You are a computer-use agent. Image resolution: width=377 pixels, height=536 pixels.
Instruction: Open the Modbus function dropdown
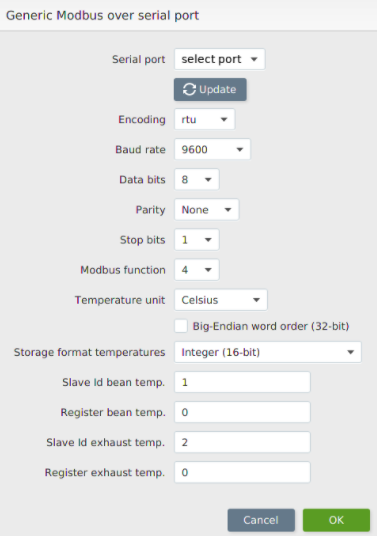tap(197, 270)
